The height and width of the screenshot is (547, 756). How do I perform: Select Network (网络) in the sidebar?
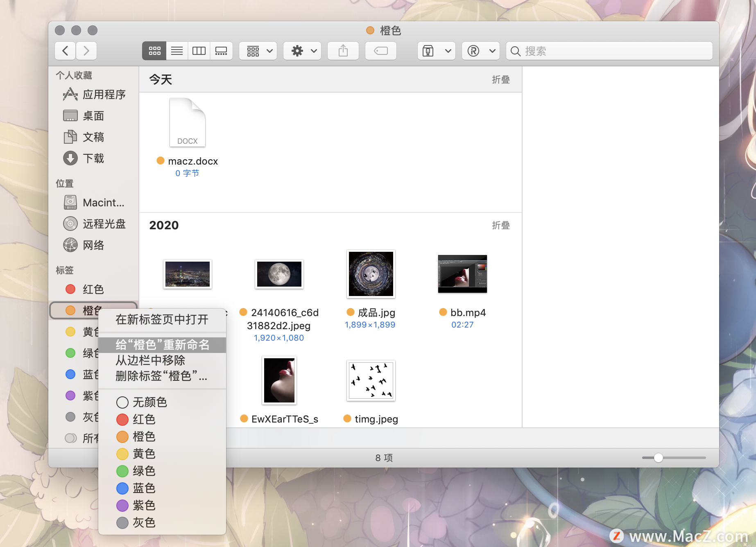tap(94, 245)
